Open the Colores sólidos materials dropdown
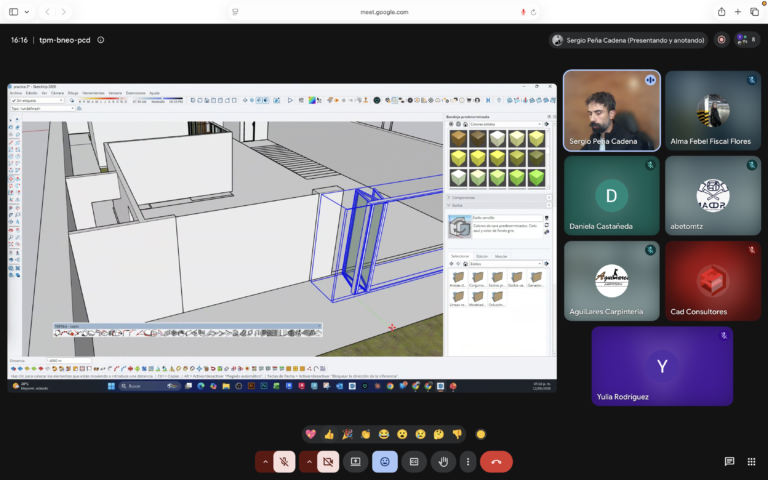768x480 pixels. click(x=506, y=124)
